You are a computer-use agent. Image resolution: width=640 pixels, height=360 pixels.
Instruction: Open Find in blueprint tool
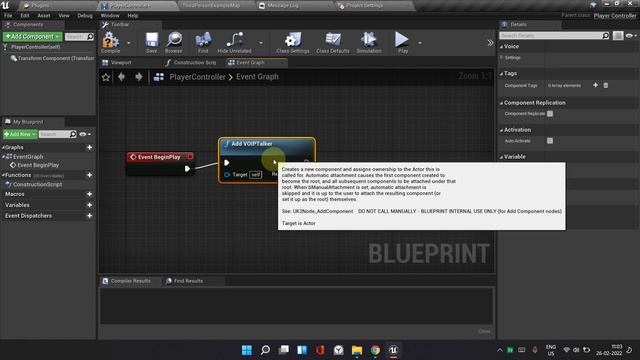coord(203,42)
